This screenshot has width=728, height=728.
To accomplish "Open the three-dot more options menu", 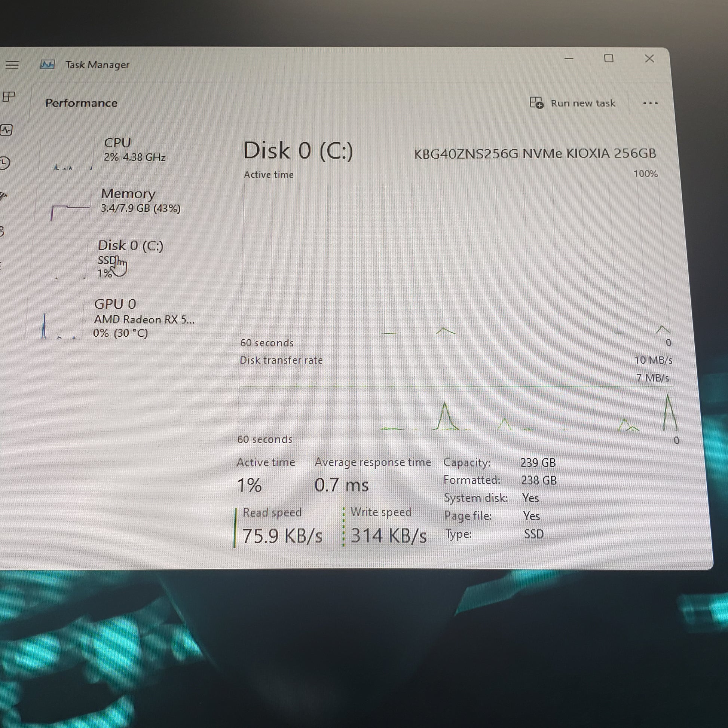I will pos(651,103).
